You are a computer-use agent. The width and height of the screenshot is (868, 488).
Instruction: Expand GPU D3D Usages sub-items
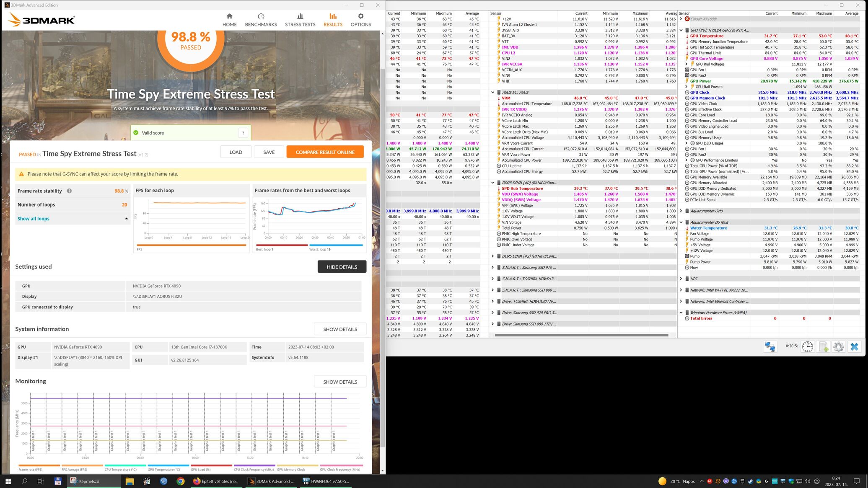click(687, 143)
